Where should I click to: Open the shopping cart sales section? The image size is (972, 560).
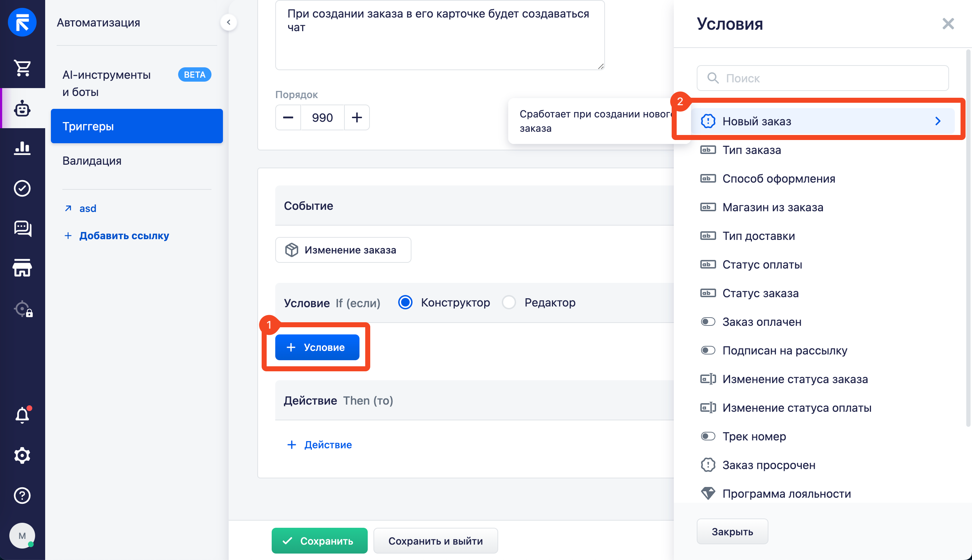(x=22, y=68)
